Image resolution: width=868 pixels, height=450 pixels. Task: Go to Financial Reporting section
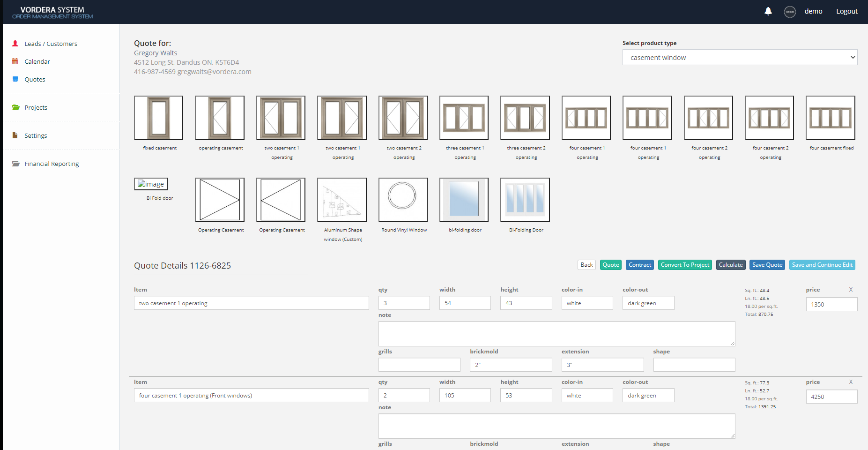52,164
